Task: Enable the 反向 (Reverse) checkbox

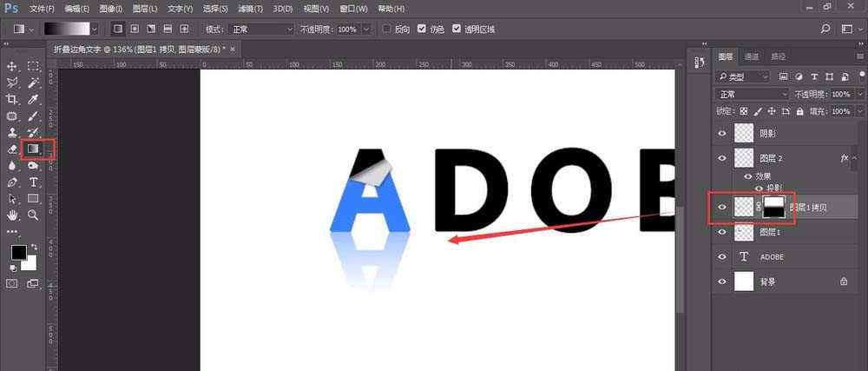Action: coord(388,29)
